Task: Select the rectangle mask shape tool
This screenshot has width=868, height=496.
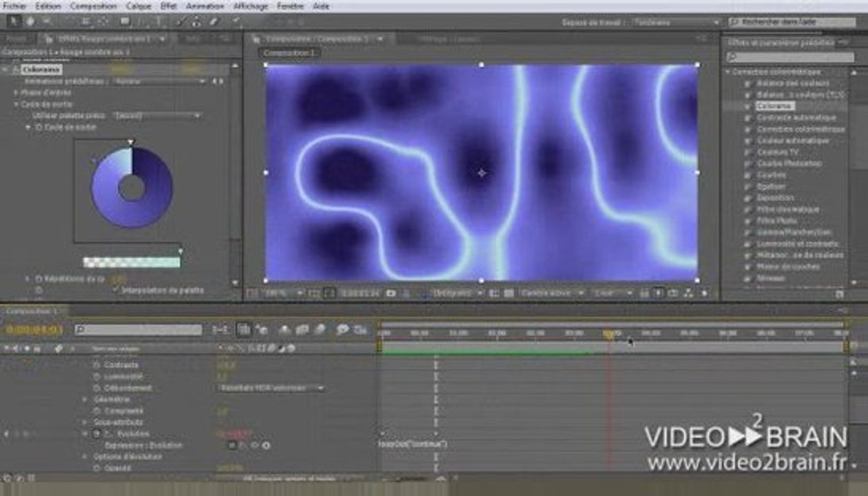Action: point(125,21)
